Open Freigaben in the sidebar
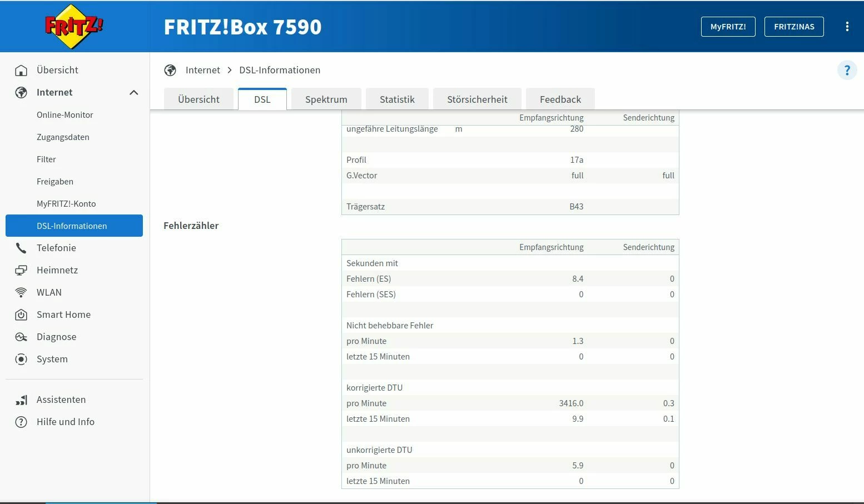This screenshot has height=504, width=864. coord(55,182)
